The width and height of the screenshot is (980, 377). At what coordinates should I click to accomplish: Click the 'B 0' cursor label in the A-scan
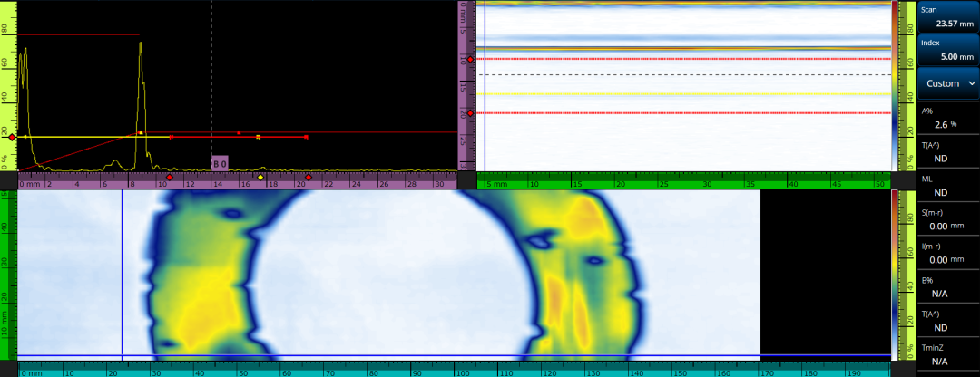220,163
